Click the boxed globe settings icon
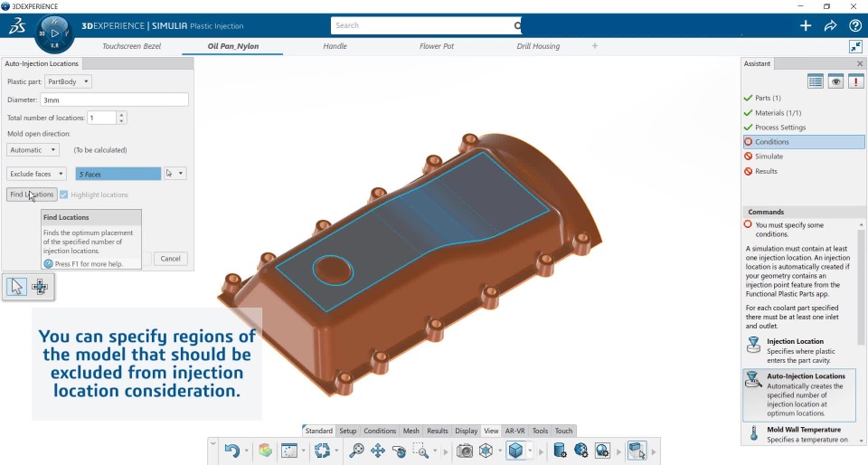The width and height of the screenshot is (868, 465). [602, 451]
